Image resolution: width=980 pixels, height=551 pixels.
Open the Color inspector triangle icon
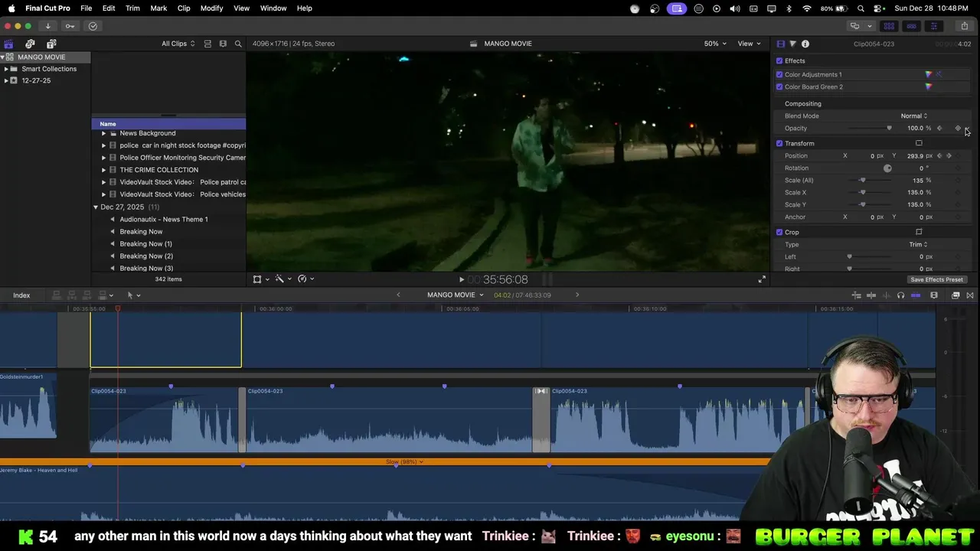pyautogui.click(x=792, y=44)
